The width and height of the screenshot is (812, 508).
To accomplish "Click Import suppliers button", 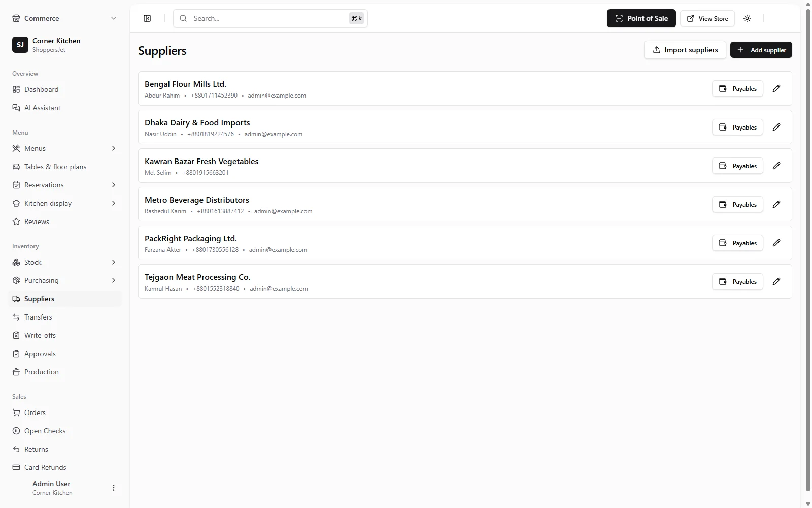I will (685, 50).
